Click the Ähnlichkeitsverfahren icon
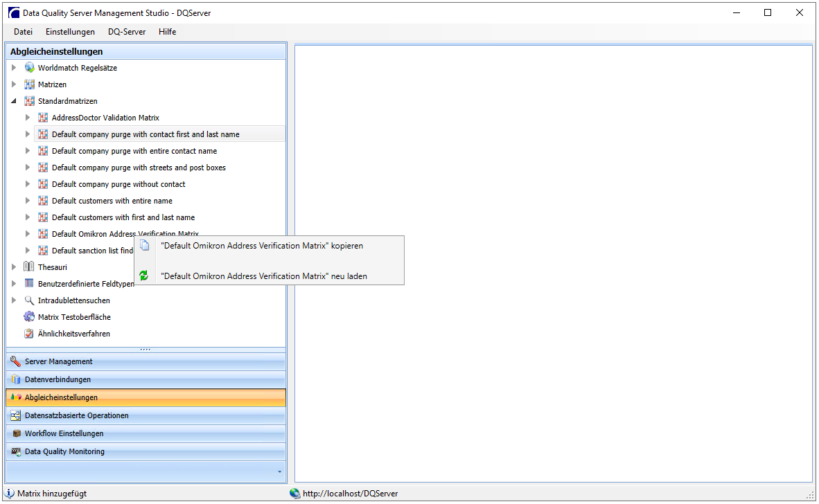Screen dimensions: 819x504 pos(29,334)
